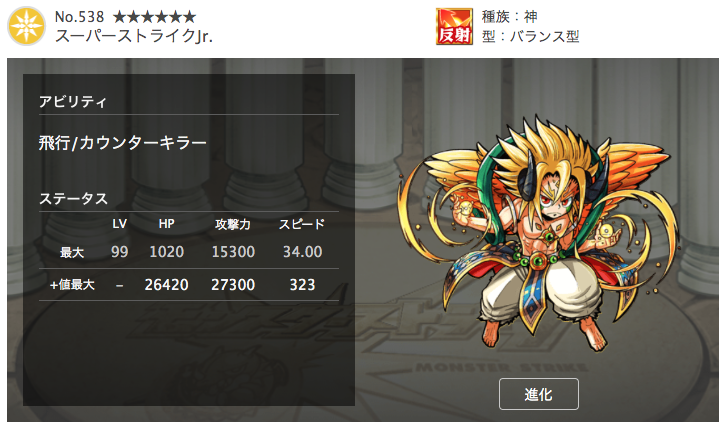Click the 飛行/カウンターキラー ability text
The width and height of the screenshot is (724, 429).
tap(122, 143)
